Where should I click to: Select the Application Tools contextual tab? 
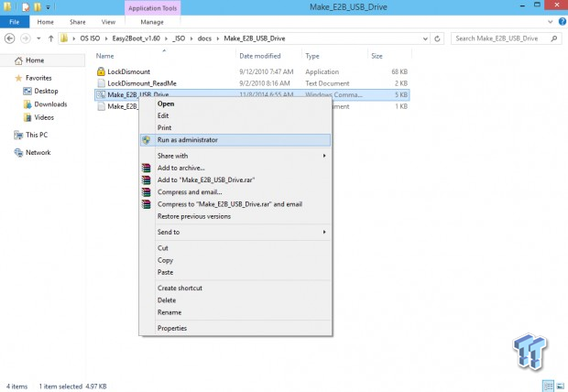tap(152, 8)
